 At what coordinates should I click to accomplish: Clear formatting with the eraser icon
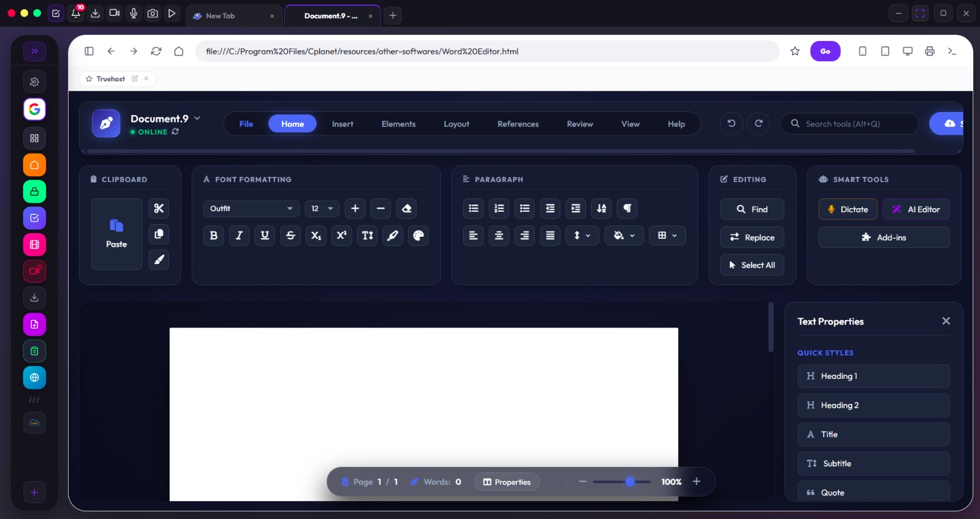click(x=406, y=209)
